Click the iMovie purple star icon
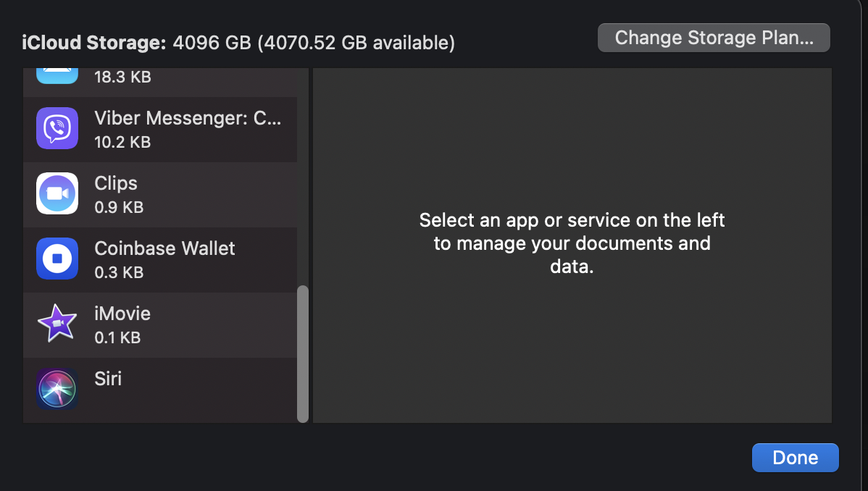 57,323
